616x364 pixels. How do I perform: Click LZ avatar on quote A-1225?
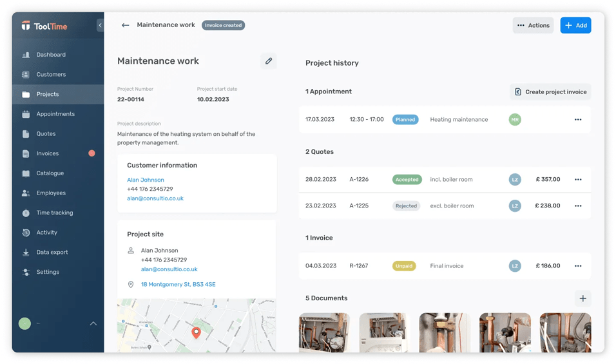515,206
